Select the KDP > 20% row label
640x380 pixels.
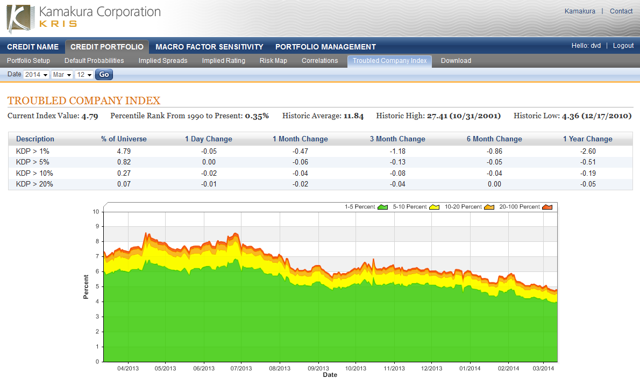pos(34,184)
